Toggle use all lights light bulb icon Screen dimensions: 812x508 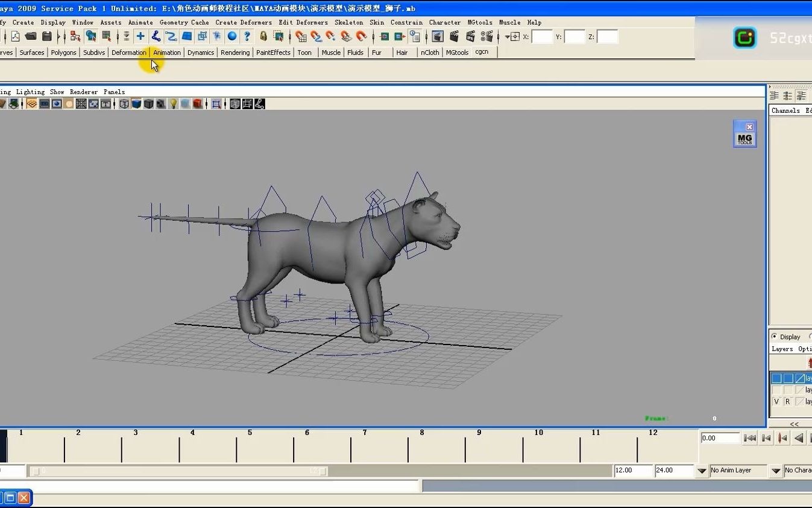[173, 104]
